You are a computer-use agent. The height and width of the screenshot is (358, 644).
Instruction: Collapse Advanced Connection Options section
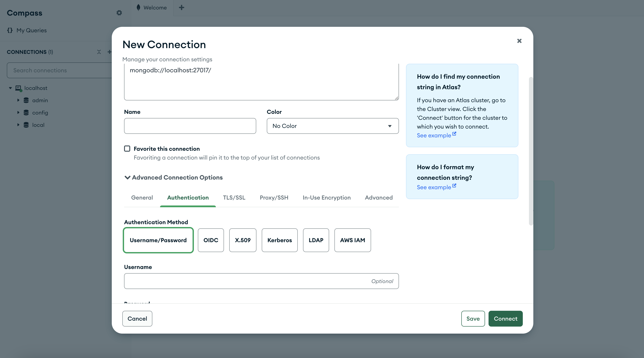tap(173, 177)
